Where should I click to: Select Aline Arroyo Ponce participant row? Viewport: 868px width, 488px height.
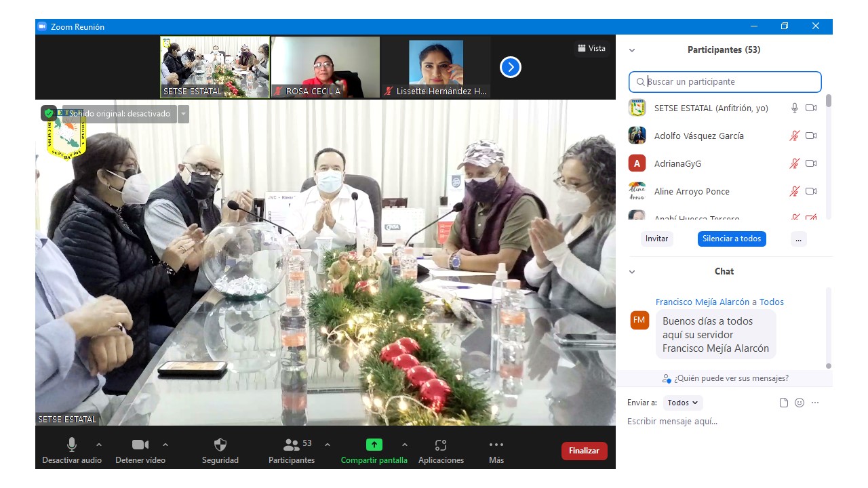(x=724, y=191)
